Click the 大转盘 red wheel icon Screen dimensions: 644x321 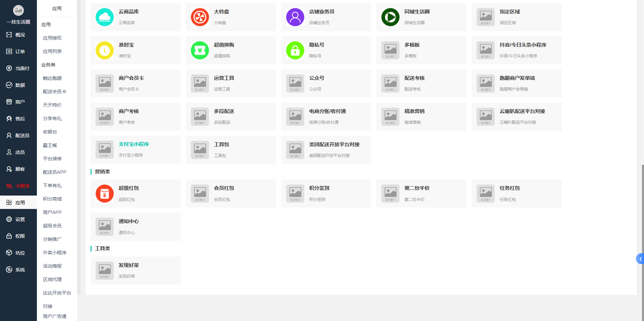point(200,17)
